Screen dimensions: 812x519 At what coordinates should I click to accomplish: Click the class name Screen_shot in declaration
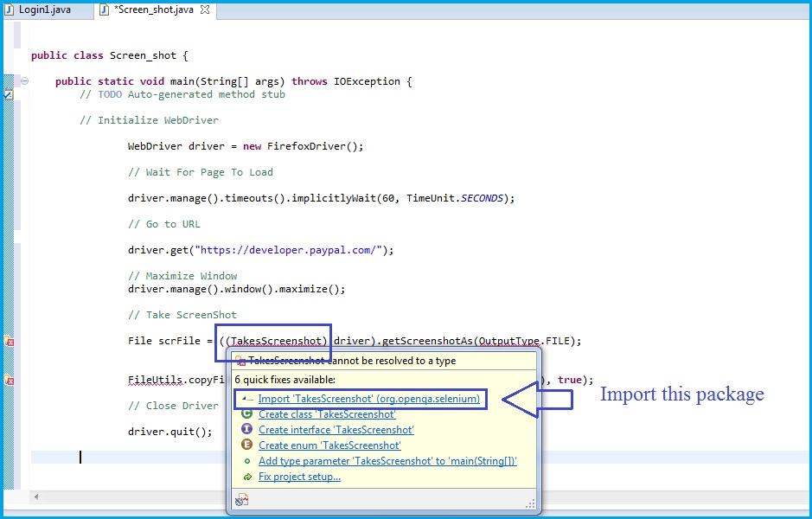[143, 55]
